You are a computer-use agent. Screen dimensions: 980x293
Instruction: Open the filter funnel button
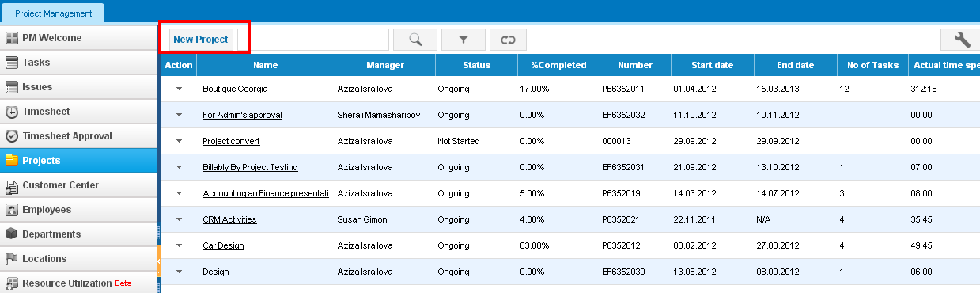(x=464, y=40)
